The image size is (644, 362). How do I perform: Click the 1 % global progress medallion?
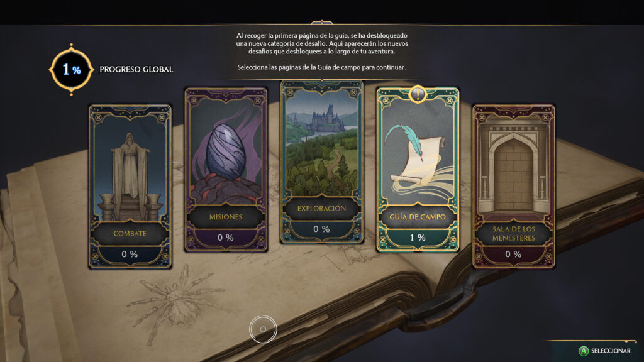(x=72, y=69)
